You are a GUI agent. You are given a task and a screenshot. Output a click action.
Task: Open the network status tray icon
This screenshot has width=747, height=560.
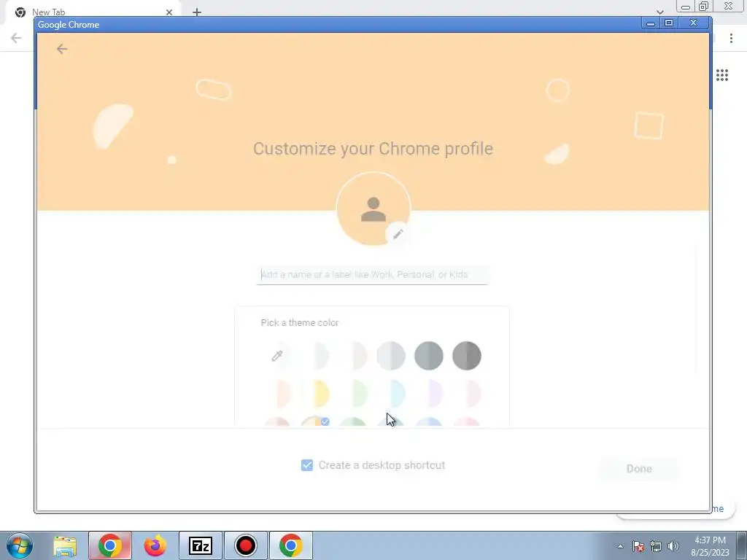(x=656, y=546)
